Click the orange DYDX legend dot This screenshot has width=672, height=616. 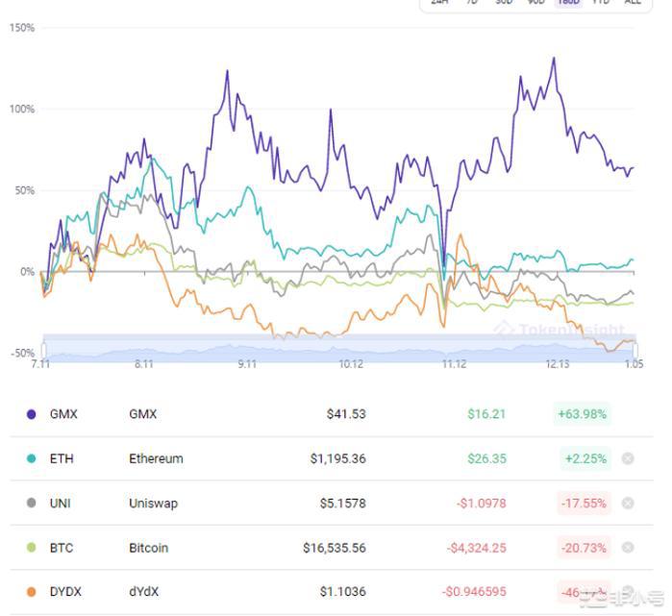pyautogui.click(x=32, y=592)
